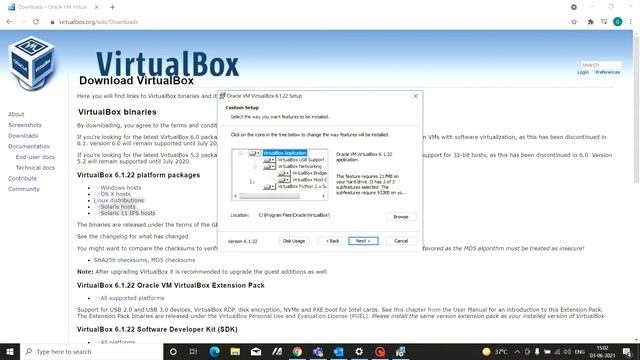Close the VirtualBox Setup dialog
Viewport: 640px width, 360px height.
[416, 96]
